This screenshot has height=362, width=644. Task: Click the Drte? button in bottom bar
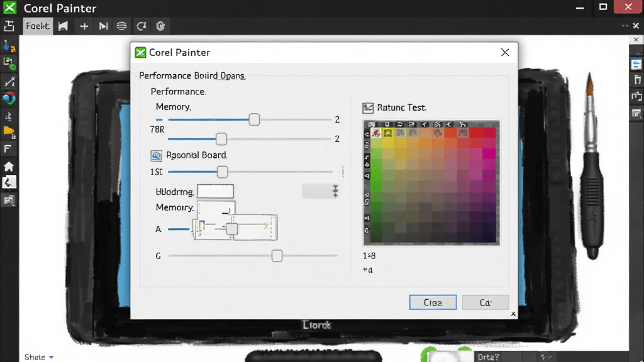[489, 357]
